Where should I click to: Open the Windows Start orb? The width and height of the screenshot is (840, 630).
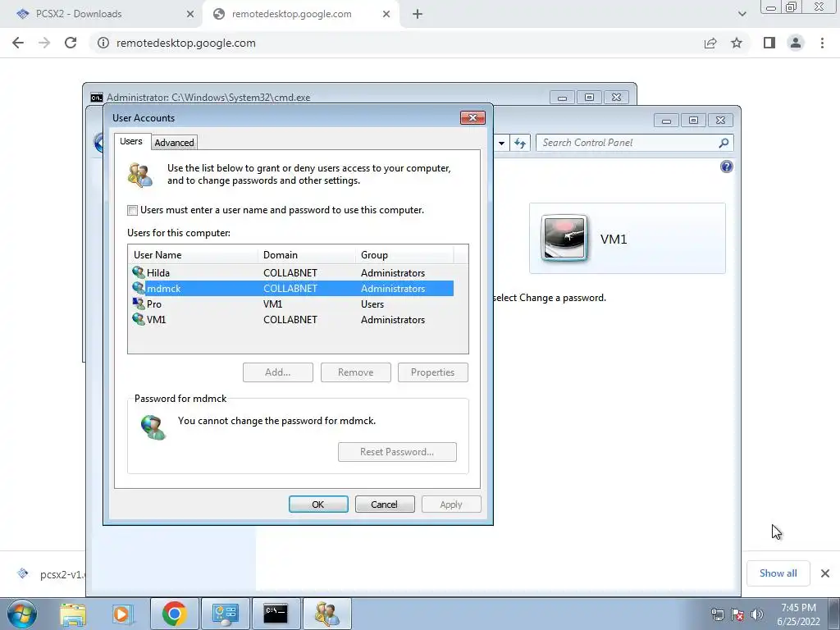tap(22, 614)
